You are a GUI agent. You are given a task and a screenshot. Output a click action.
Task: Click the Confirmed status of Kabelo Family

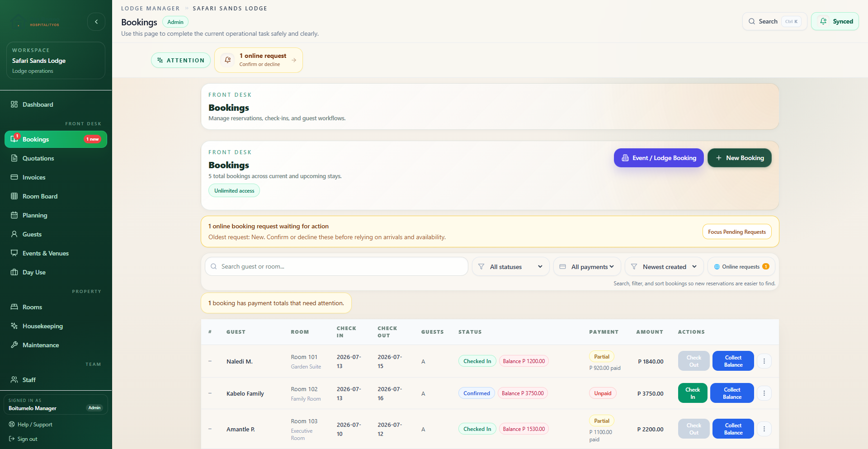pyautogui.click(x=476, y=393)
